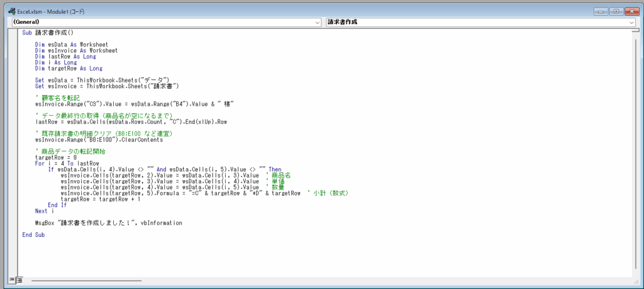This screenshot has width=644, height=289.
Task: Click the margin bar beside the MsgBox line
Action: point(14,223)
